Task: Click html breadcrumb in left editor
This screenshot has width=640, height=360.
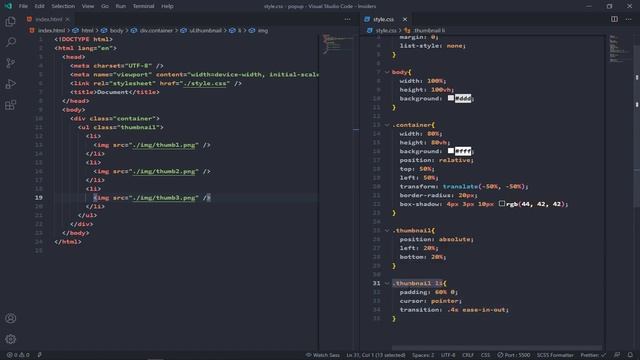Action: pyautogui.click(x=87, y=30)
